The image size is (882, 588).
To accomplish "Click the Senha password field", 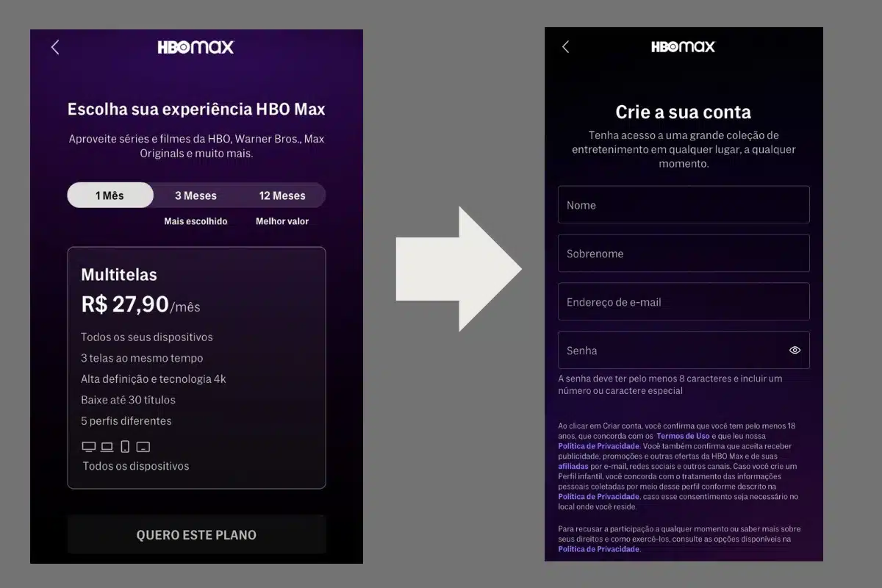I will [669, 351].
